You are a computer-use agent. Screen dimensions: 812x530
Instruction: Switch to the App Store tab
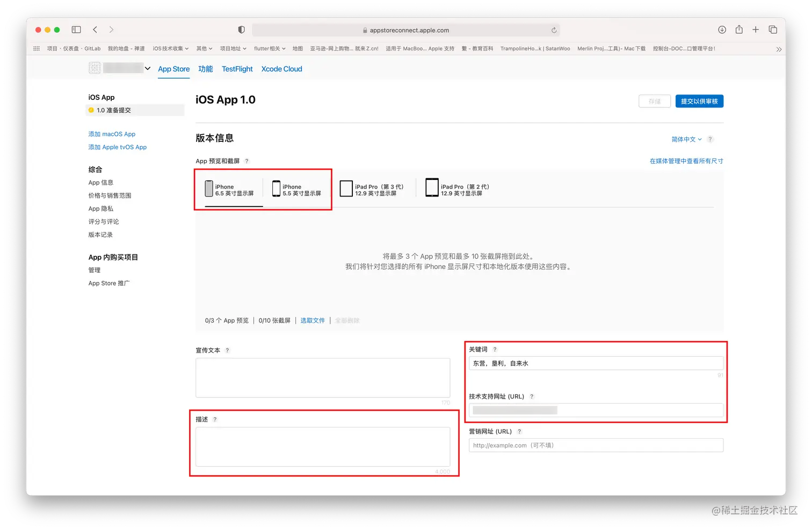[173, 69]
